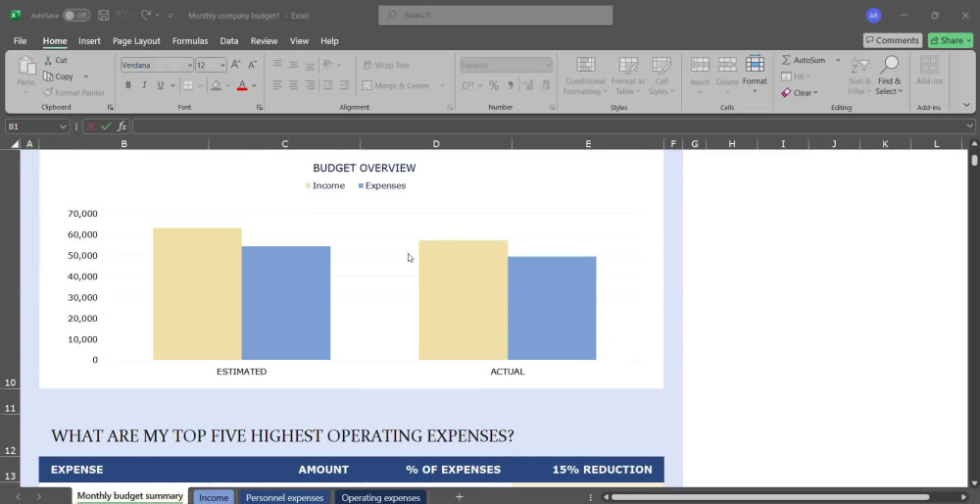Switch to Operating expenses sheet
The height and width of the screenshot is (504, 980).
(x=380, y=498)
